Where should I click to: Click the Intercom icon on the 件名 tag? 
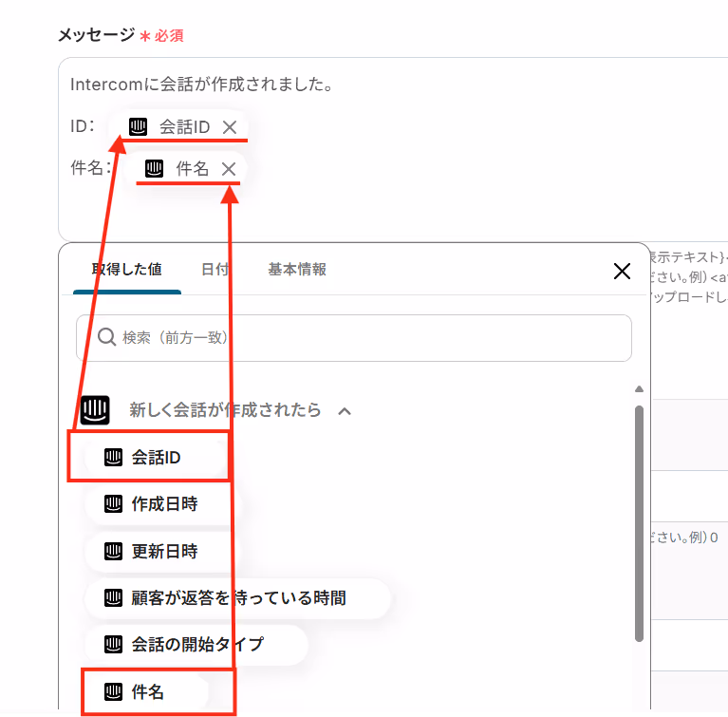click(x=154, y=168)
